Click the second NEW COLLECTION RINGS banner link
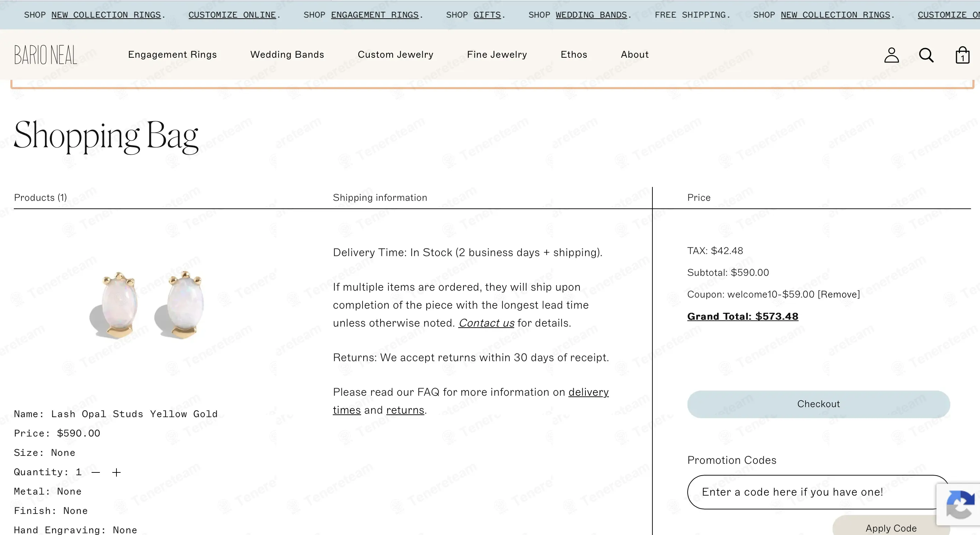The image size is (980, 535). [836, 15]
